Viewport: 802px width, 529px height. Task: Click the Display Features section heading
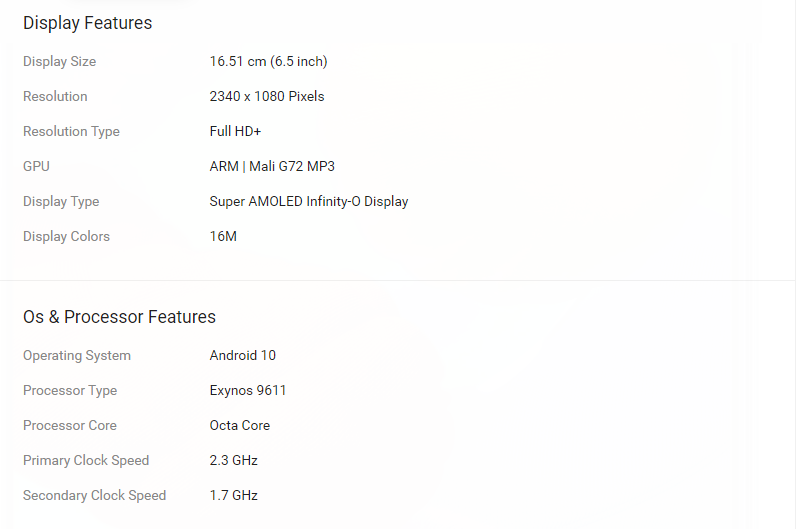[x=88, y=23]
